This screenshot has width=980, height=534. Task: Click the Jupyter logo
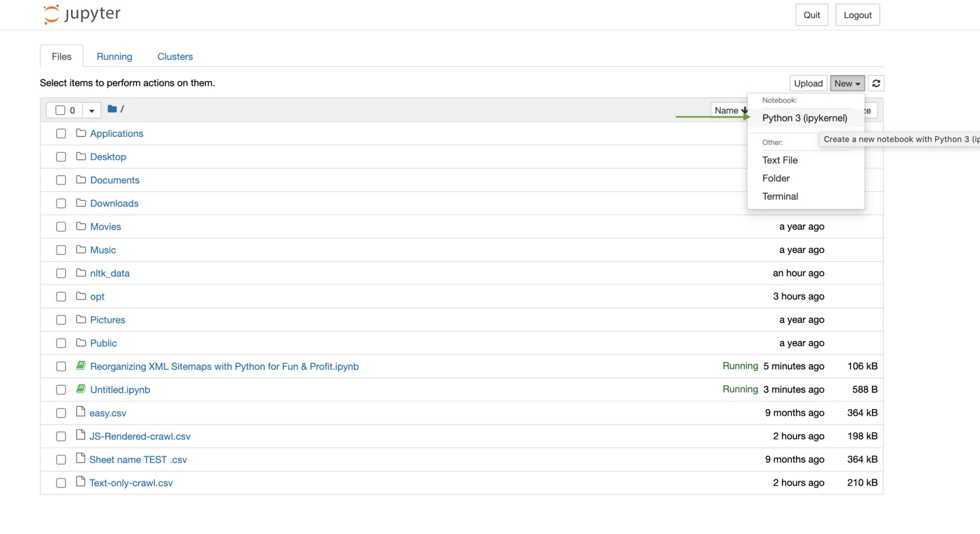point(82,14)
